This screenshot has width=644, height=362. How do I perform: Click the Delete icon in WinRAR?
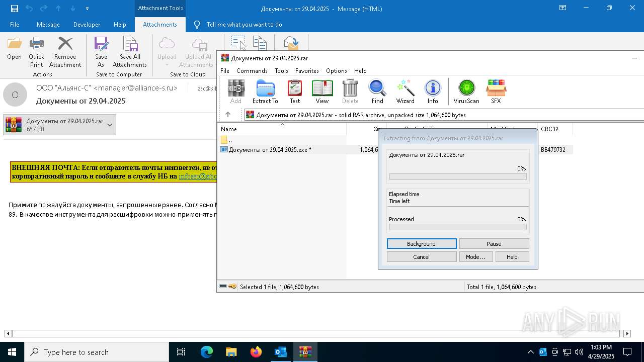click(x=350, y=92)
